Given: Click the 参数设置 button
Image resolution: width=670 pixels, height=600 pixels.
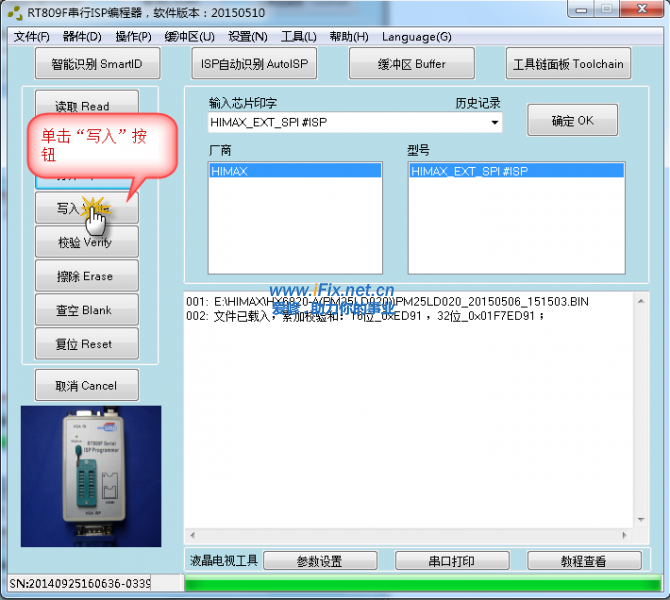Looking at the screenshot, I should (x=319, y=561).
